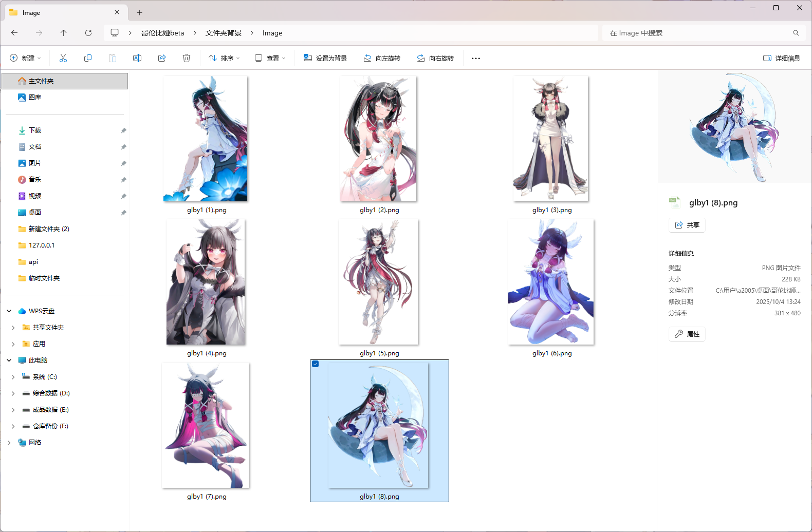Click the Delete trash can icon

[x=187, y=58]
